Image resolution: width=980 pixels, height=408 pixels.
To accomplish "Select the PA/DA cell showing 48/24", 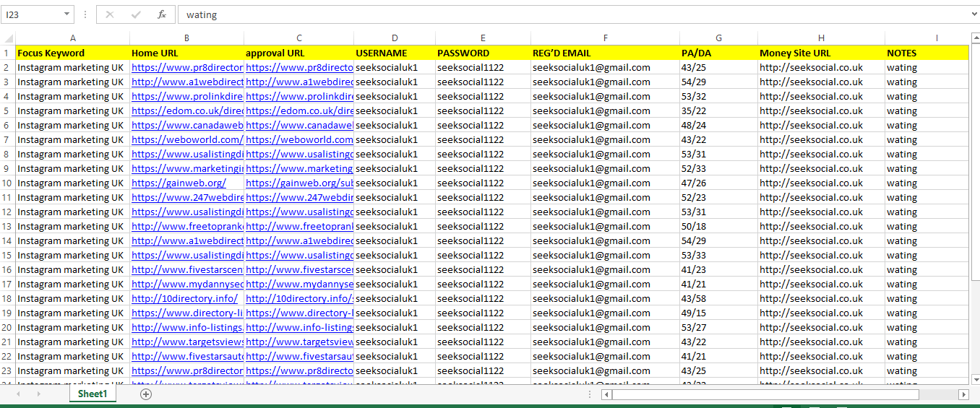I will (x=718, y=125).
